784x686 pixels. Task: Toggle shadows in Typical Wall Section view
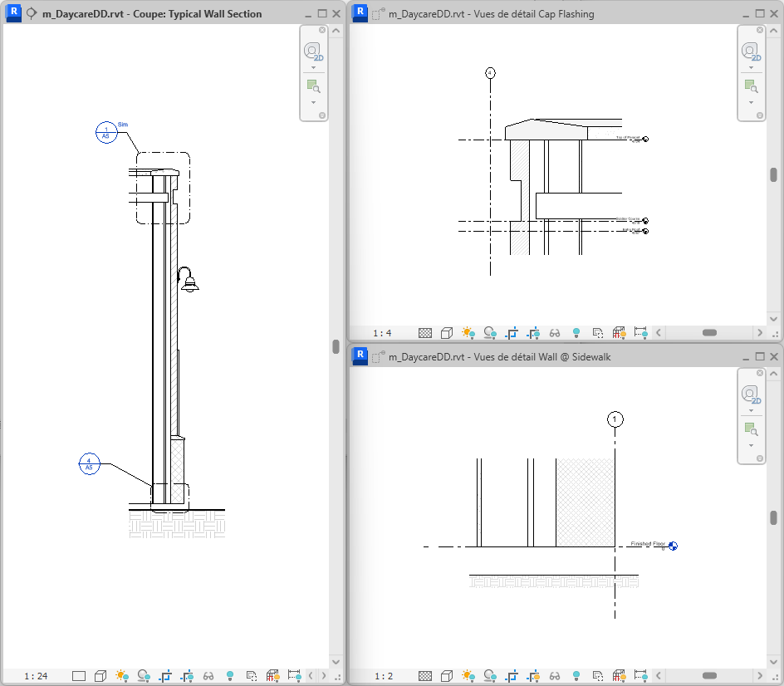tap(144, 676)
